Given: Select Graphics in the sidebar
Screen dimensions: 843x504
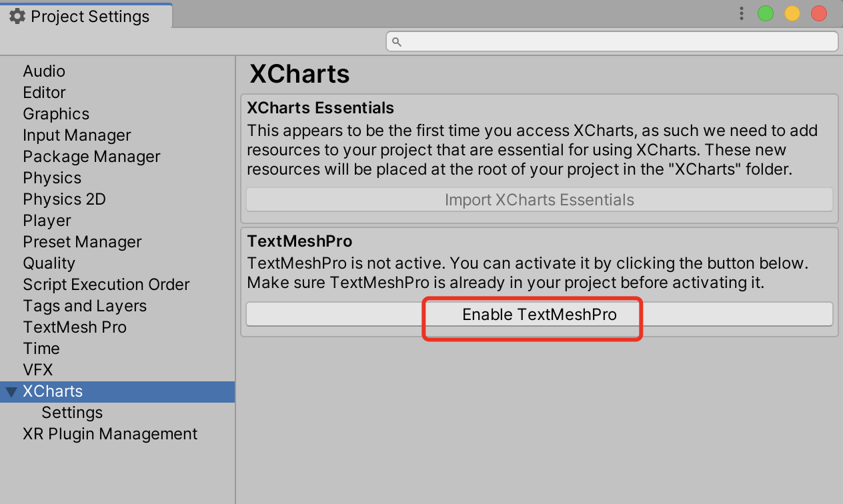Looking at the screenshot, I should [56, 114].
